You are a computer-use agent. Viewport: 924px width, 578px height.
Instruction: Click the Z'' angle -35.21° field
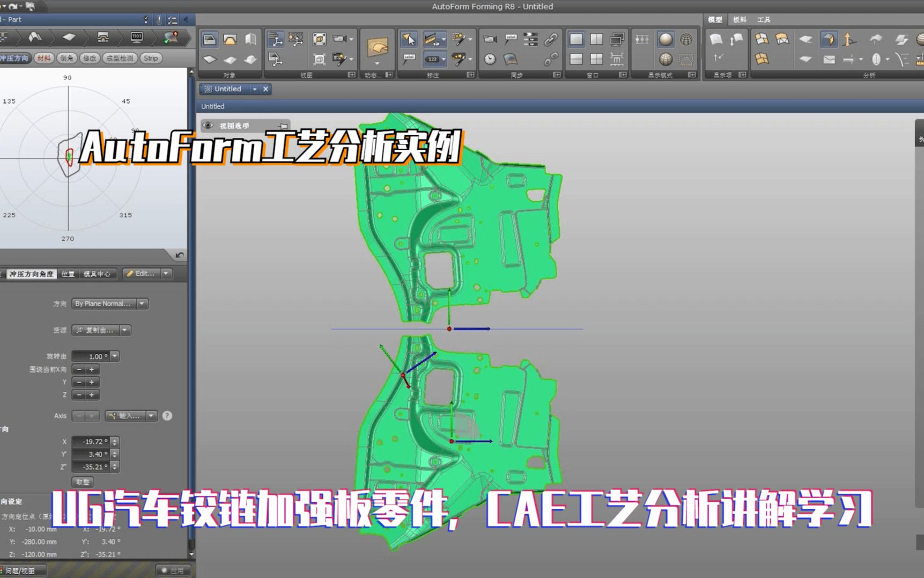[x=91, y=467]
